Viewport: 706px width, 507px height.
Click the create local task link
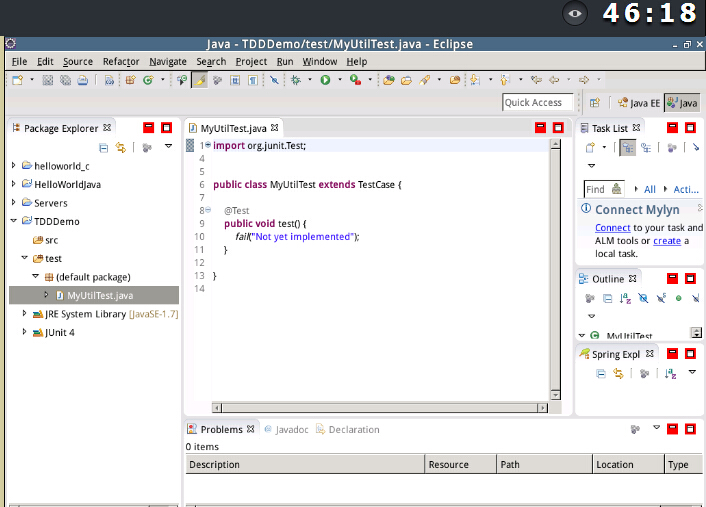coord(667,241)
